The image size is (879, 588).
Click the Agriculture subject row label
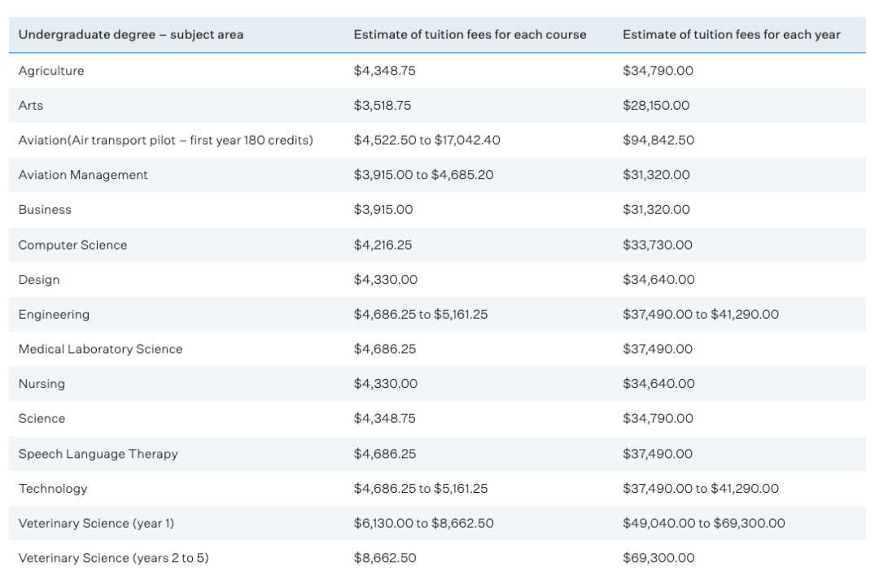[x=50, y=71]
